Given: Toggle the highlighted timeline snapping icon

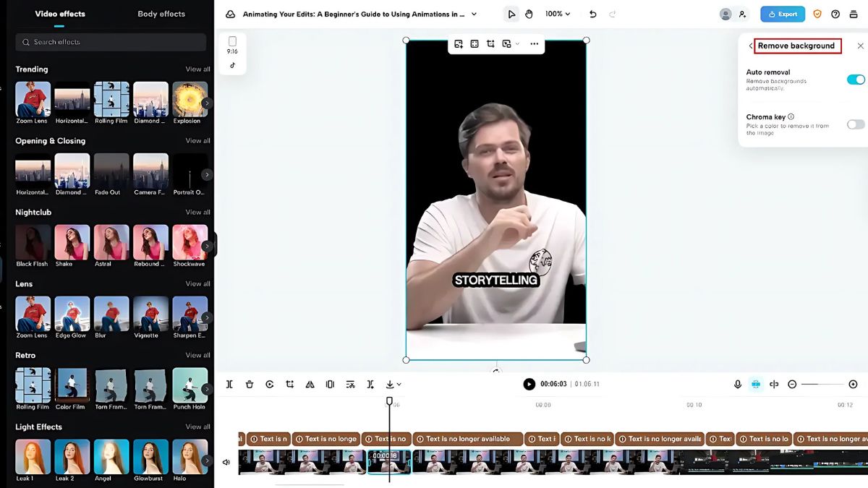Looking at the screenshot, I should (756, 385).
